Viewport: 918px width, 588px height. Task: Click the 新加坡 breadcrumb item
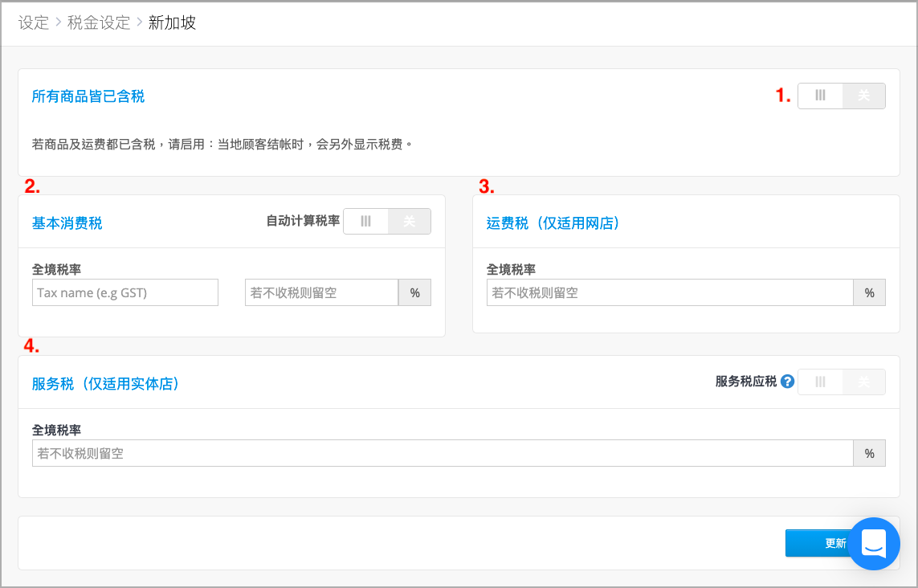(x=172, y=22)
